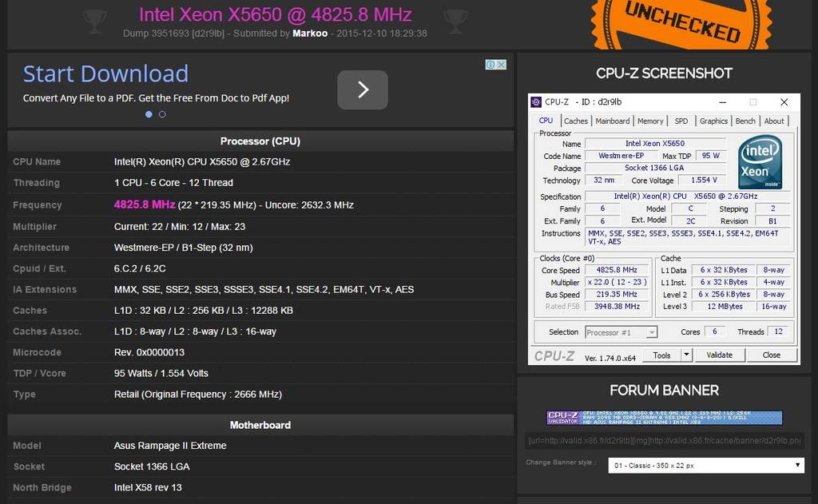Open the Bench tab
This screenshot has height=504, width=818.
745,121
